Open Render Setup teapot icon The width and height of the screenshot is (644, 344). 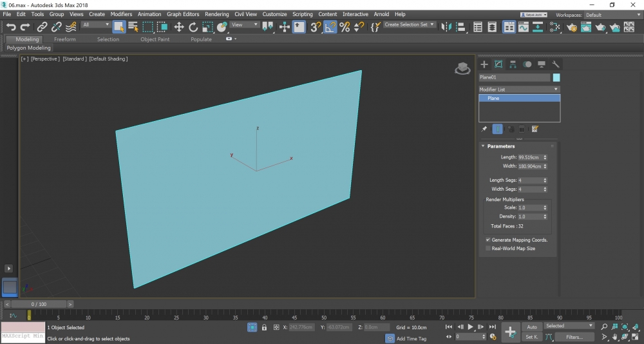coord(571,27)
